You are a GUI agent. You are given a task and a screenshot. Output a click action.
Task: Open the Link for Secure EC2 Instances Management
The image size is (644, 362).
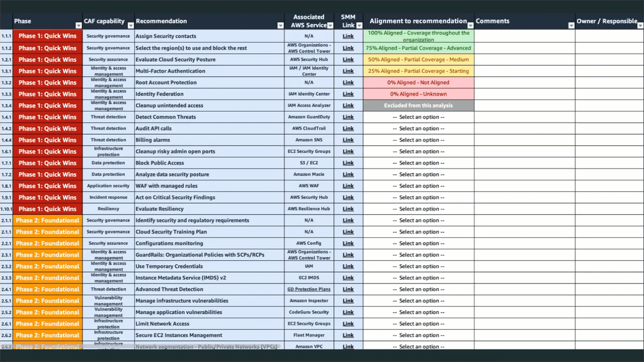click(348, 335)
